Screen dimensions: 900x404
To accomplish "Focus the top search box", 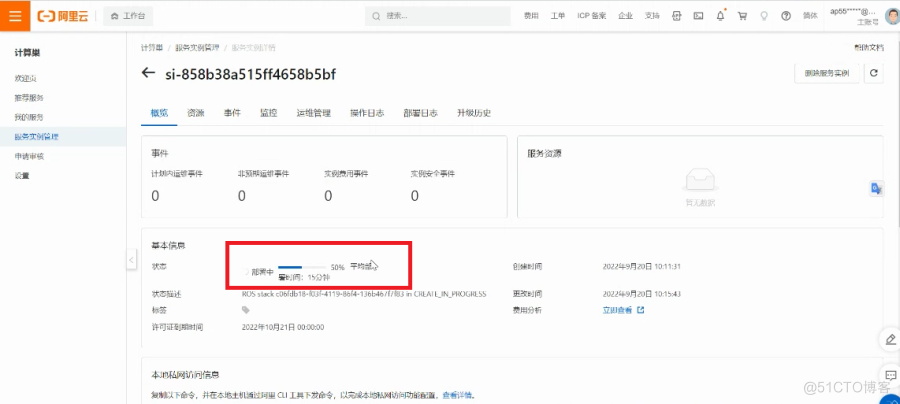I will (x=437, y=16).
